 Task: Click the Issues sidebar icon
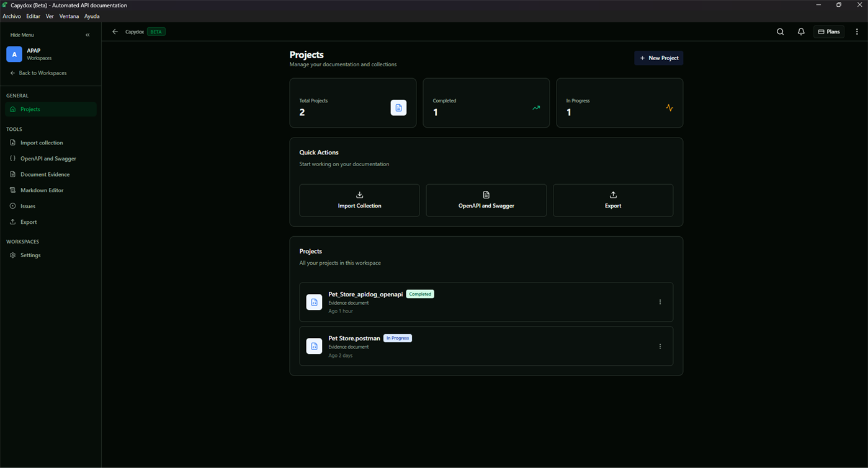coord(12,206)
